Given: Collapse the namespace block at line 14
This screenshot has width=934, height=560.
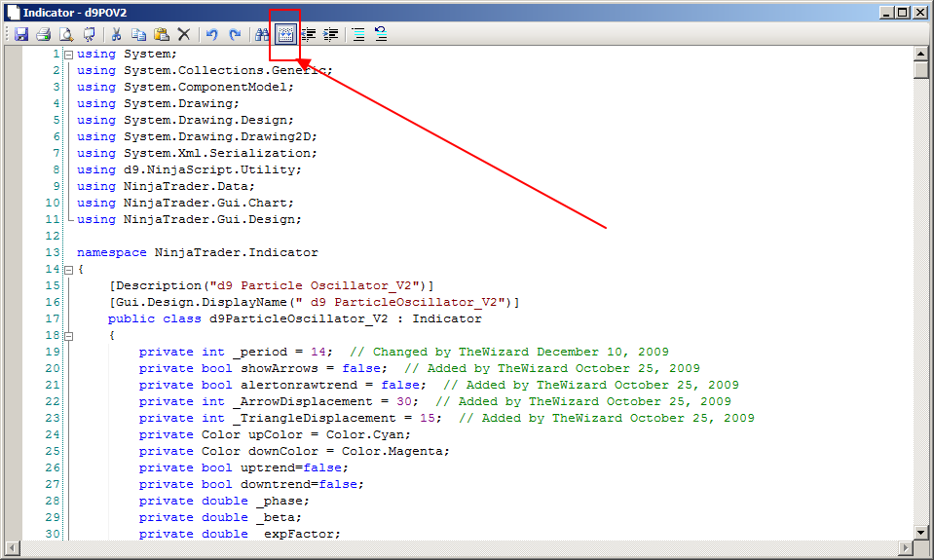Looking at the screenshot, I should [68, 270].
